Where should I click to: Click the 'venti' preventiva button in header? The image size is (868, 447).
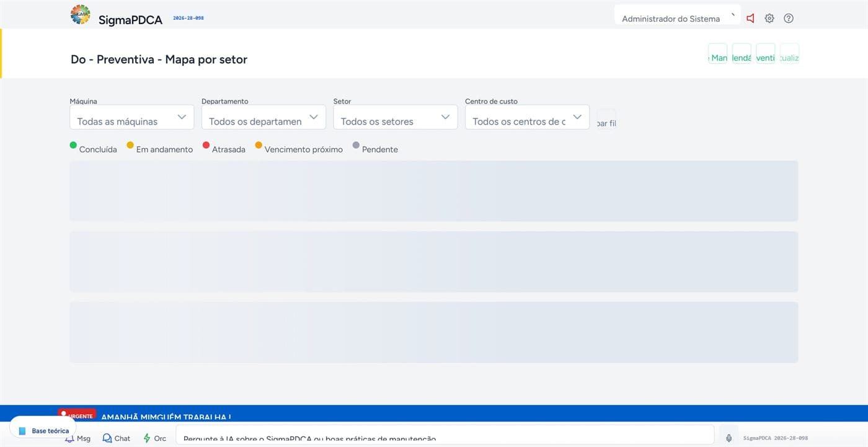(766, 53)
